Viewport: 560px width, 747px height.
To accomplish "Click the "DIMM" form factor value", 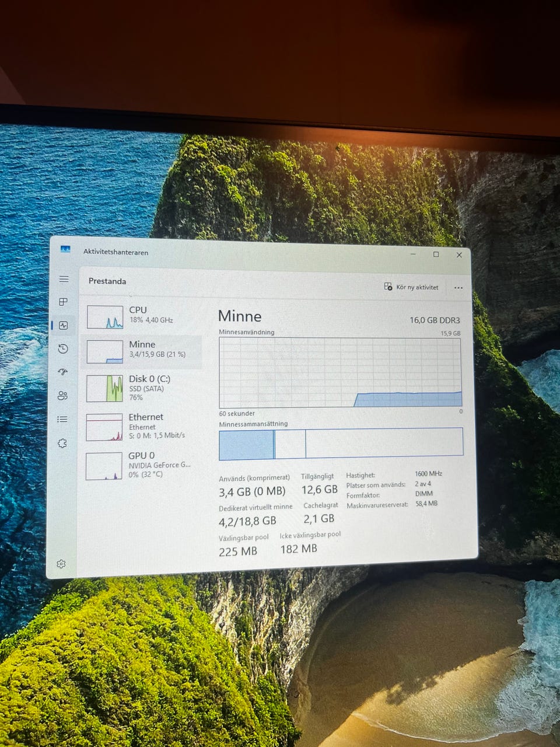I will click(424, 494).
